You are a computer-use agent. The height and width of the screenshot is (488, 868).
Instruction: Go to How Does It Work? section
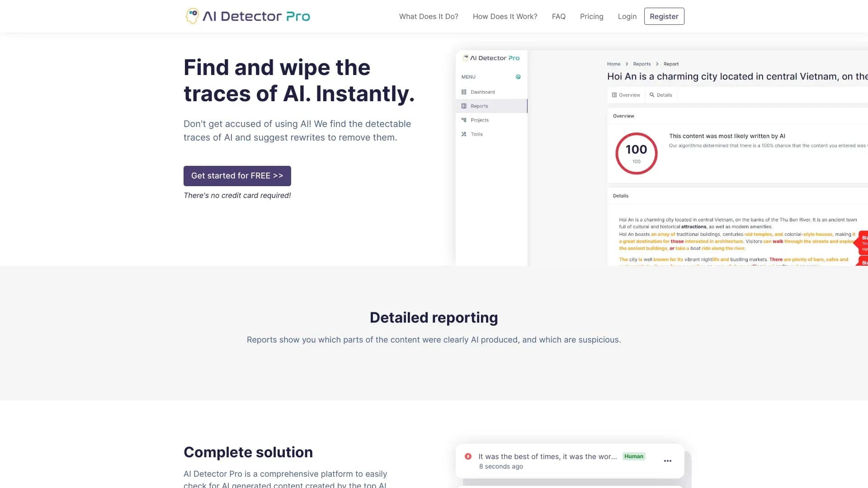tap(505, 16)
